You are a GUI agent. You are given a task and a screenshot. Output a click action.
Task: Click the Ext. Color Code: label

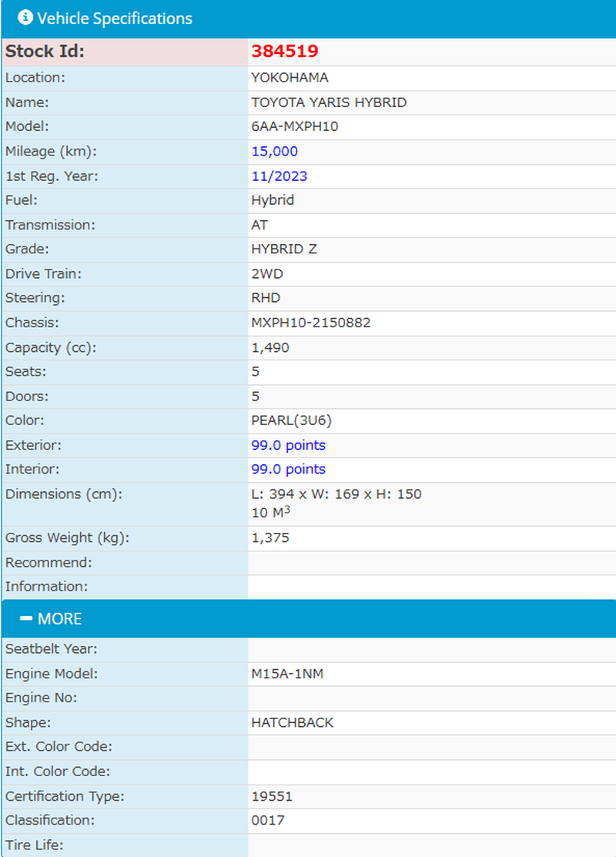coord(59,747)
